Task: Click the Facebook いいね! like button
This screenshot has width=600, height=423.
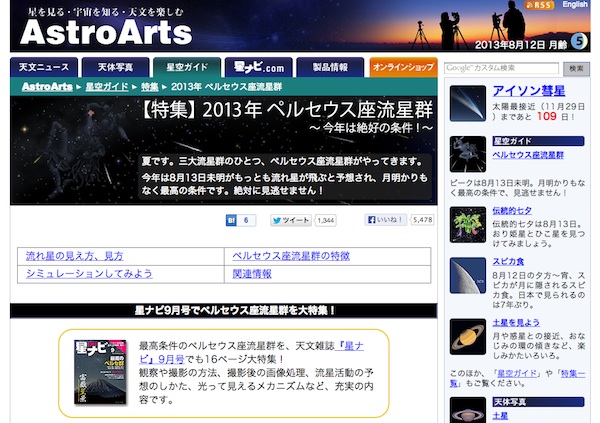Action: [384, 220]
